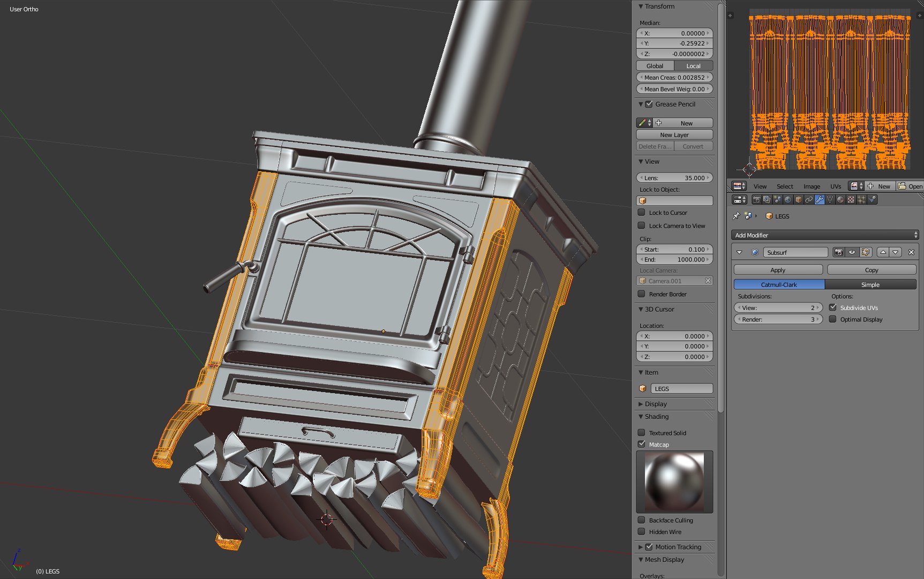Open the UVs menu in UV editor

(836, 187)
